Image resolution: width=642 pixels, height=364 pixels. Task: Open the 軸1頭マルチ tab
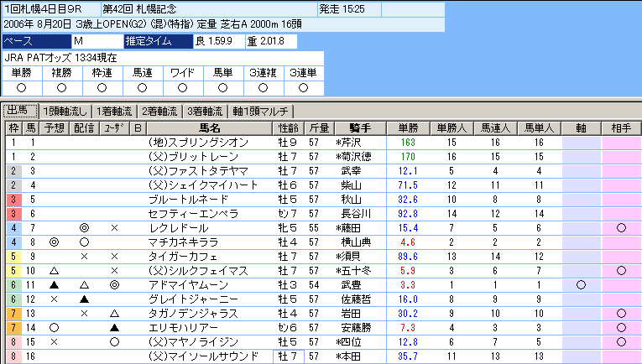point(261,112)
